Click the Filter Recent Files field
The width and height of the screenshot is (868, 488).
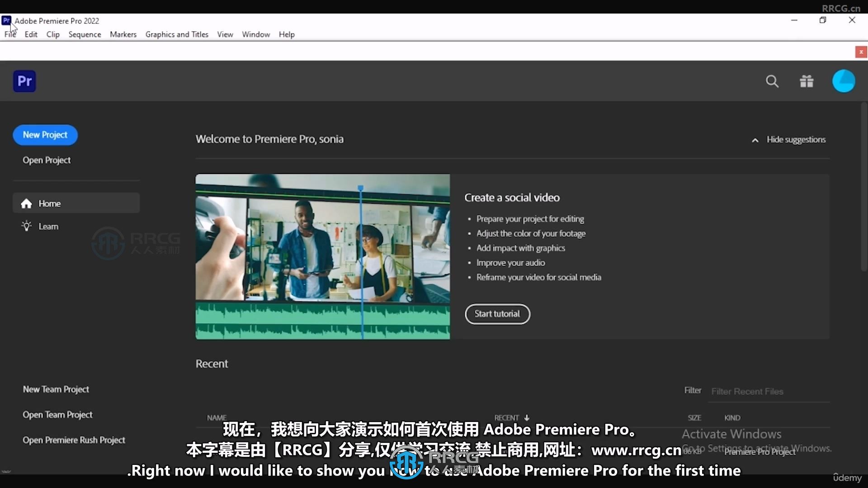click(770, 391)
